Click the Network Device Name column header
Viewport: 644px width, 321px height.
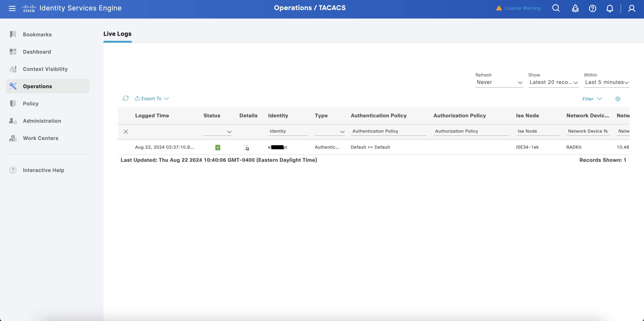pyautogui.click(x=588, y=116)
